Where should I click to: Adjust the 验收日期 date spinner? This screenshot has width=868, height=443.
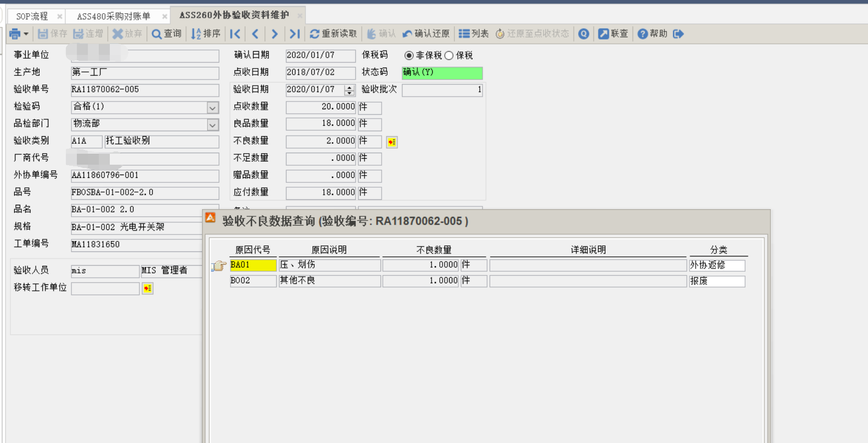(x=349, y=90)
